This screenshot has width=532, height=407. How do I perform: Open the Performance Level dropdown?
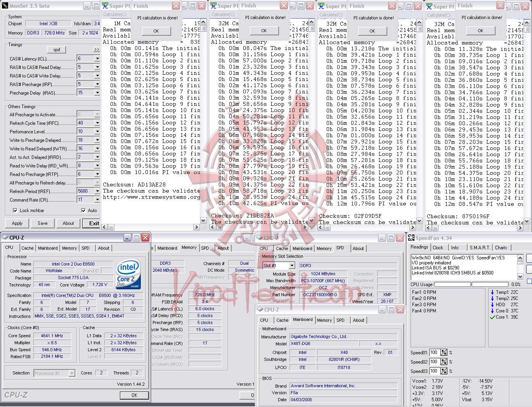[x=97, y=131]
